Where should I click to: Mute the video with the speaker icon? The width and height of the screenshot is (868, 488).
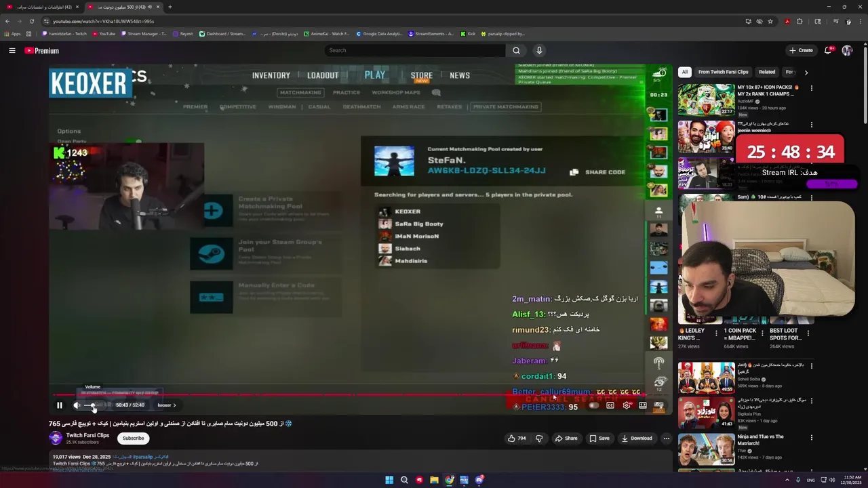point(77,405)
